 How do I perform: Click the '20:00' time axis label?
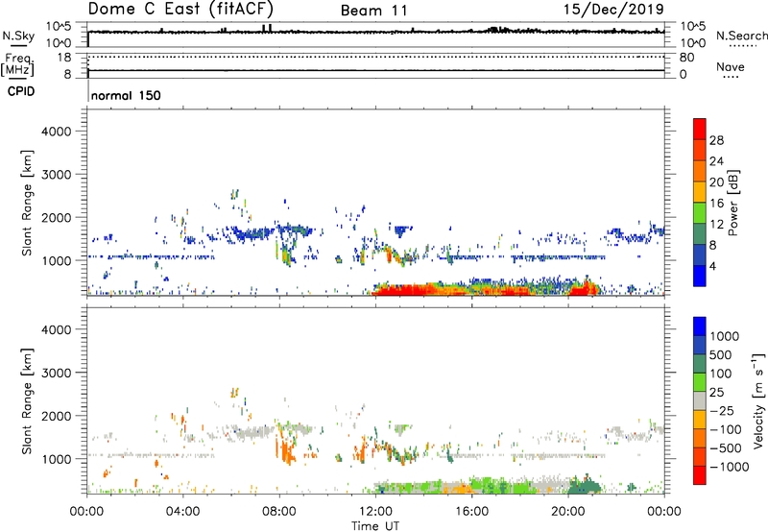(x=567, y=512)
